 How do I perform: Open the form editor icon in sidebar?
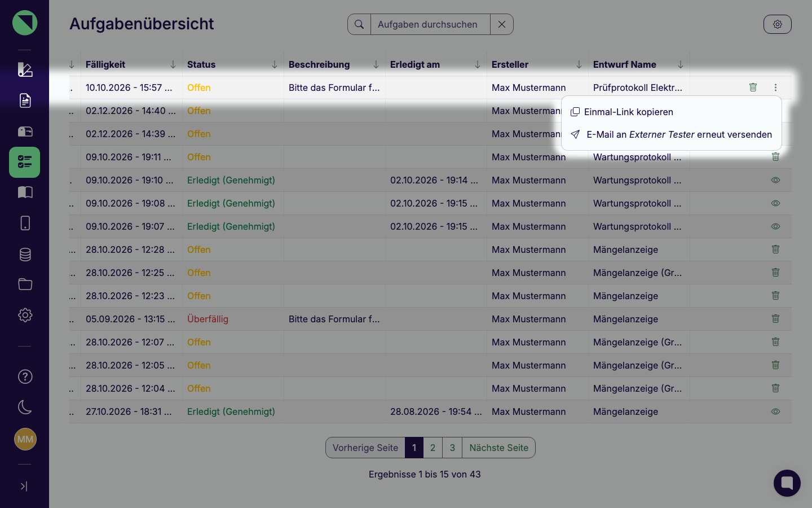tap(25, 69)
